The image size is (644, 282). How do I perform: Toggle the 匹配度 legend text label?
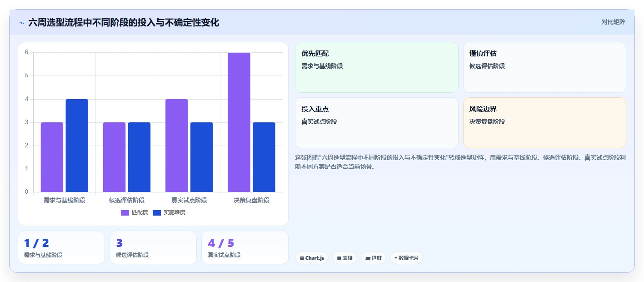coord(140,212)
